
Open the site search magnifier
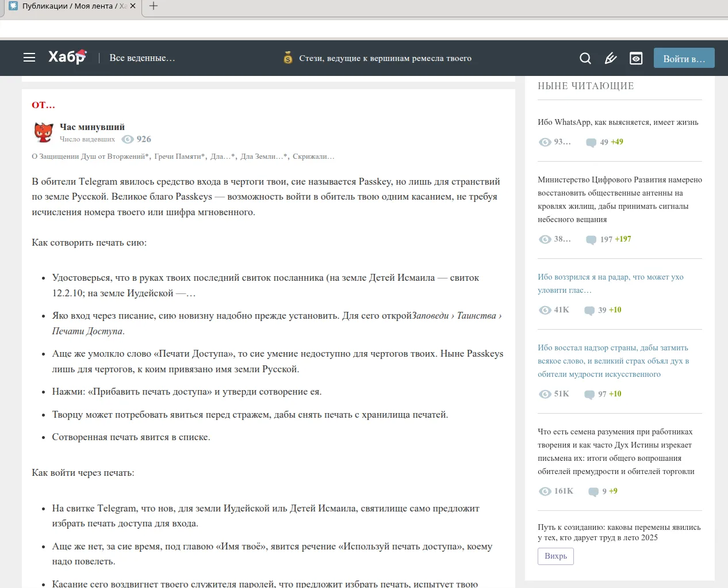pyautogui.click(x=585, y=58)
